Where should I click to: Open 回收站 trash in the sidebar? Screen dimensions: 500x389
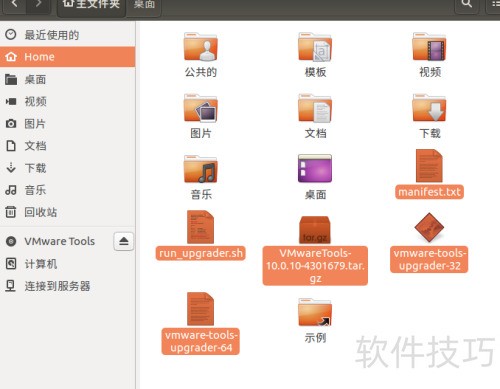tap(67, 212)
